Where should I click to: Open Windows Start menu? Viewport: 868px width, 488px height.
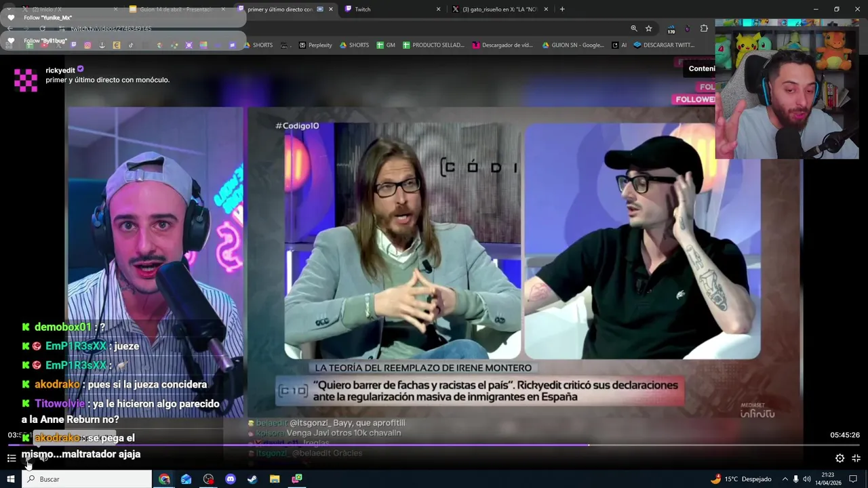point(11,479)
